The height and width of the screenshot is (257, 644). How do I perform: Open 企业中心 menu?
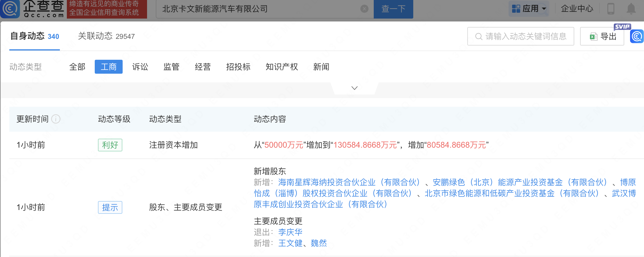click(x=577, y=9)
